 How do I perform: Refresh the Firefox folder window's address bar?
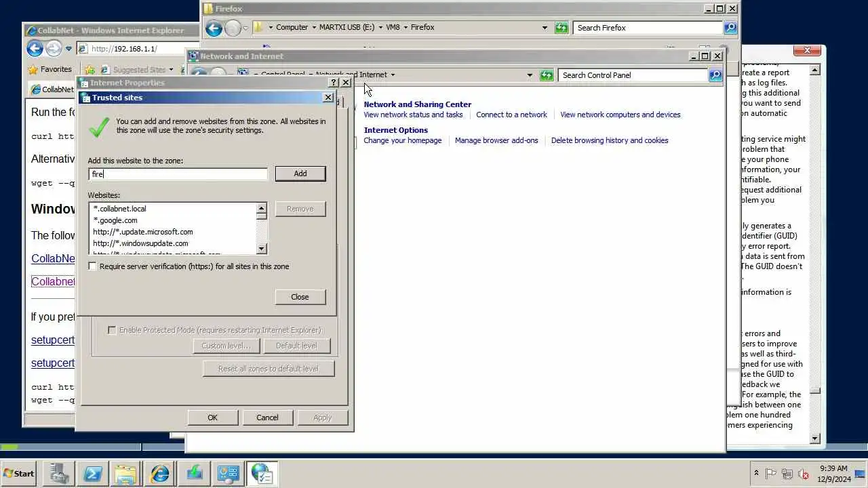(x=561, y=28)
